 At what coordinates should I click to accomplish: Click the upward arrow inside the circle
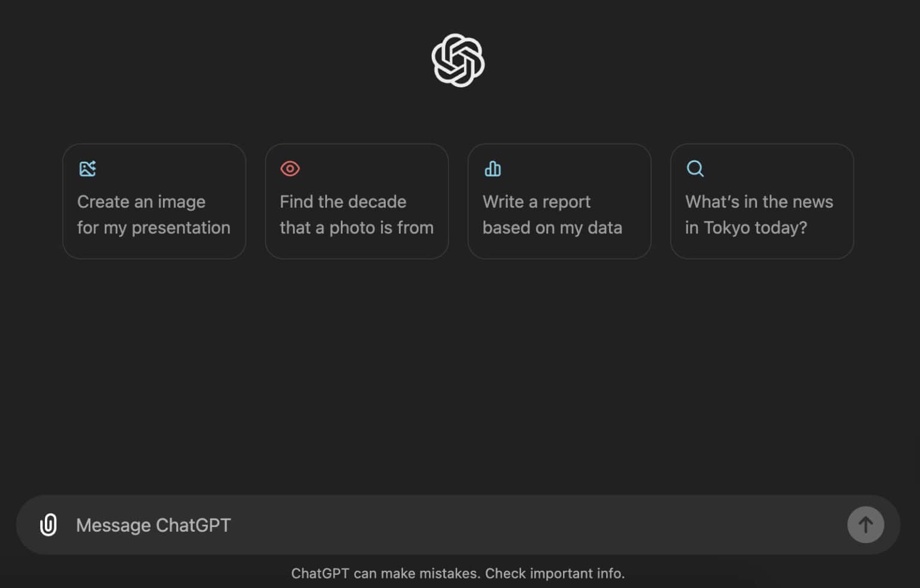(x=865, y=525)
